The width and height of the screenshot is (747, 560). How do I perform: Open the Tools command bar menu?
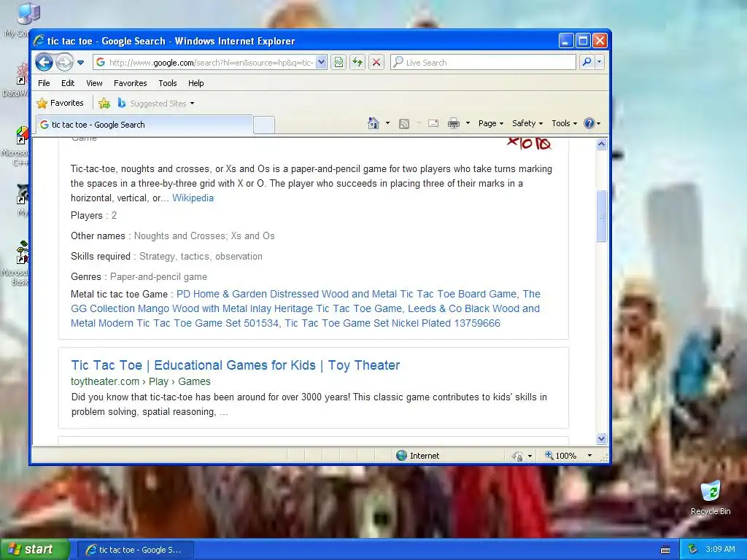click(x=564, y=123)
